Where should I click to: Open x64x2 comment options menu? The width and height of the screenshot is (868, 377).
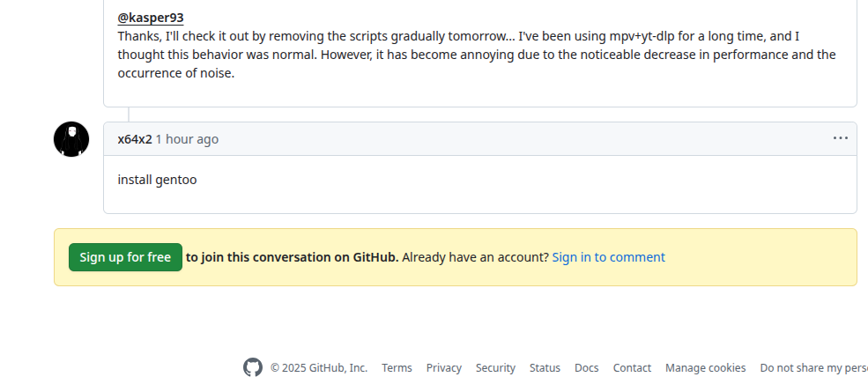841,138
